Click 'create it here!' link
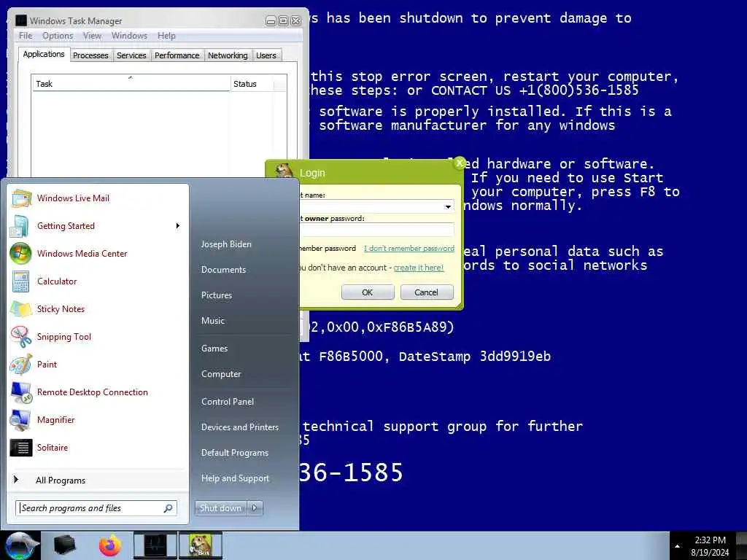 418,268
